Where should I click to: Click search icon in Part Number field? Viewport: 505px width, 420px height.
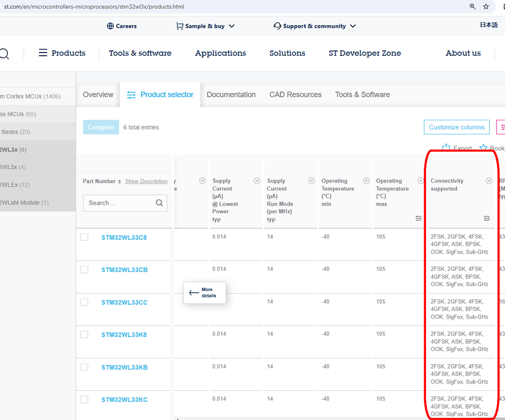tap(159, 203)
